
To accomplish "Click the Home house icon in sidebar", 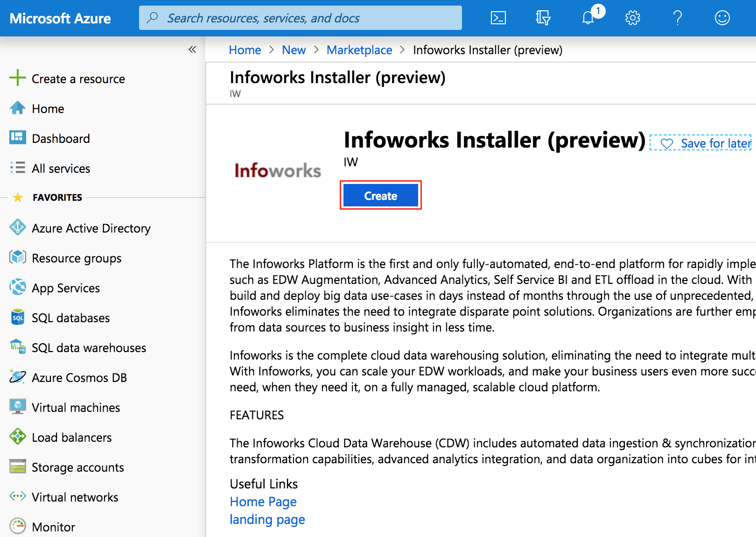I will click(18, 108).
